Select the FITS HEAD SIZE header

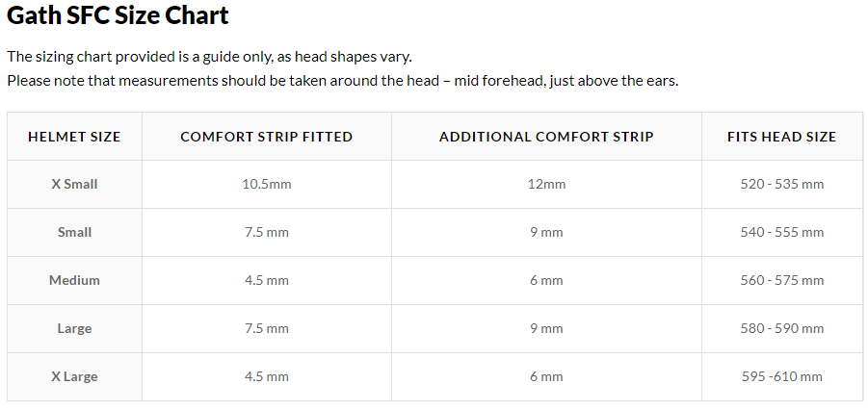point(781,137)
